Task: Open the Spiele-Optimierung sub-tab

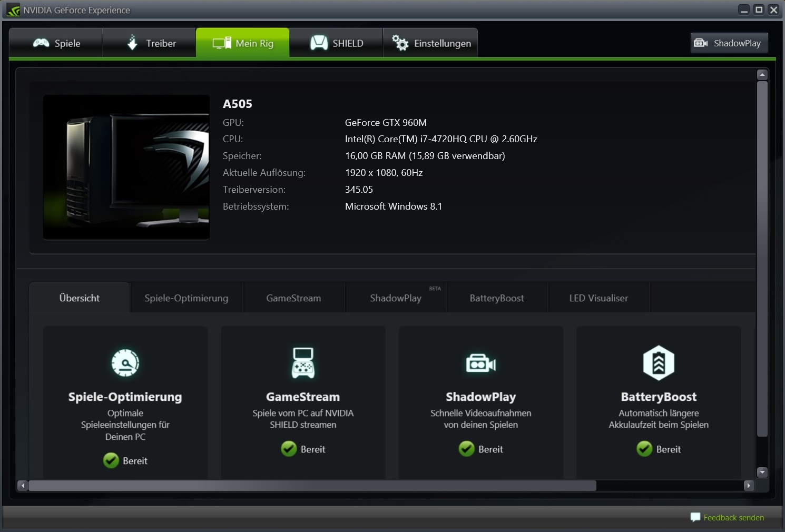Action: 187,298
